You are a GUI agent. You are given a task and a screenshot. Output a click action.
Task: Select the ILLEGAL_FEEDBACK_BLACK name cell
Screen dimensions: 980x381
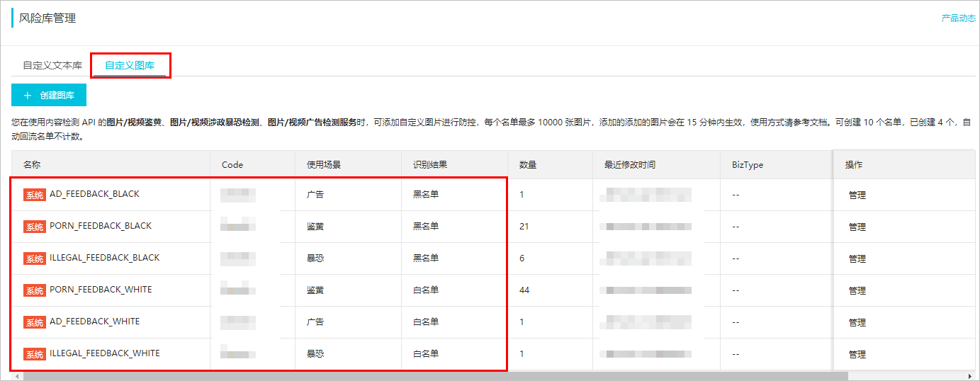[111, 258]
